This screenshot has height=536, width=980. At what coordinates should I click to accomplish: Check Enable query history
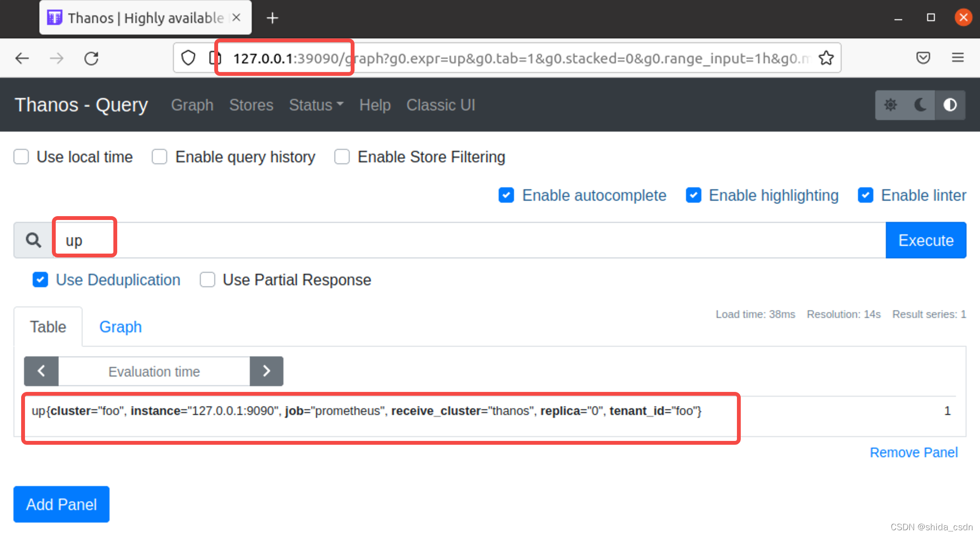(159, 157)
